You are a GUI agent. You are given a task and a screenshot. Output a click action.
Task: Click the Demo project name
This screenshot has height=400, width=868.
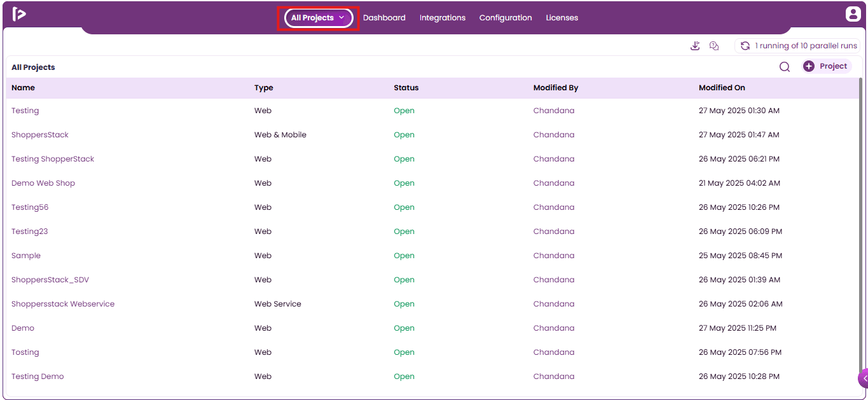[23, 328]
